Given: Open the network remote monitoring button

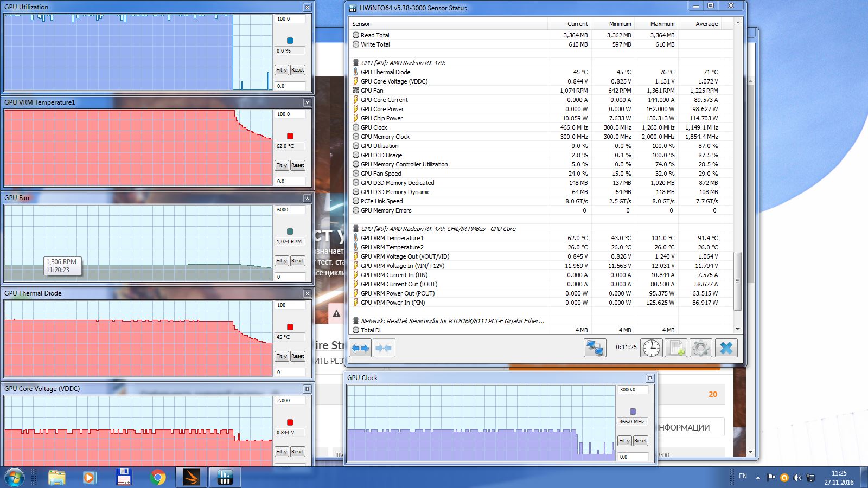Looking at the screenshot, I should (x=595, y=348).
